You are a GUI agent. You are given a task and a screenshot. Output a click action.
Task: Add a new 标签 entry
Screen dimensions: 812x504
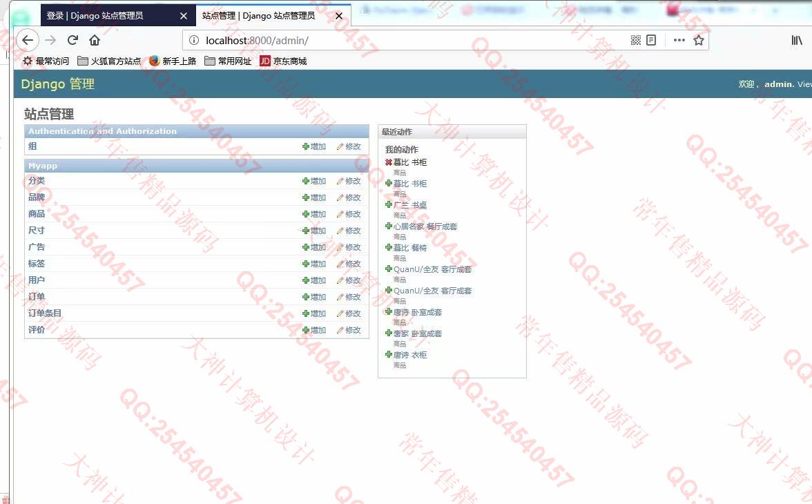(x=313, y=264)
